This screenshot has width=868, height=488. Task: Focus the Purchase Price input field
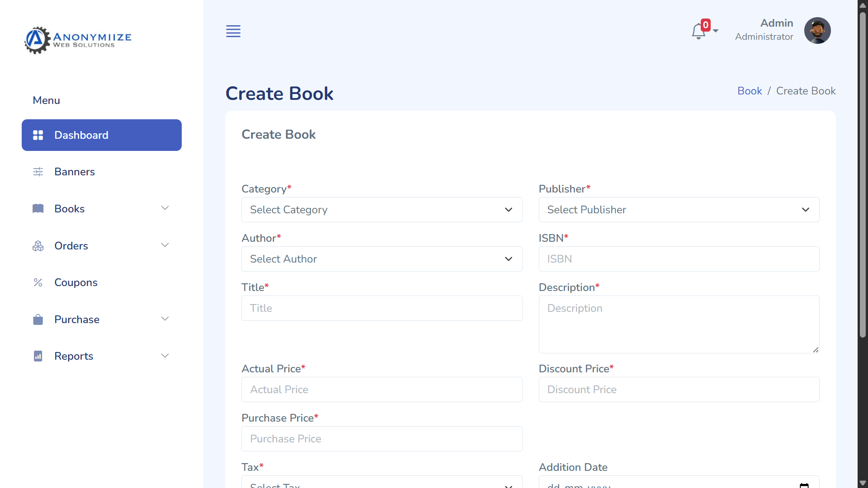tap(382, 439)
